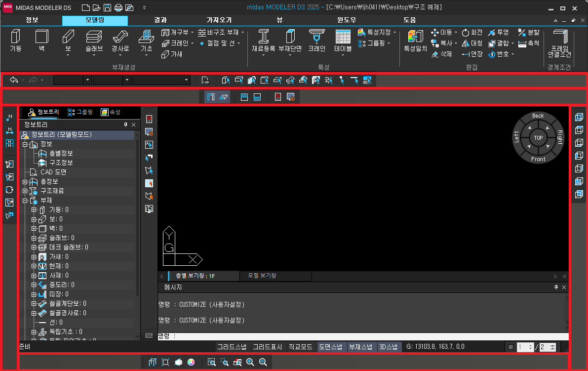588x371 pixels.
Task: Collapse the 정보 tree node
Action: click(x=25, y=144)
